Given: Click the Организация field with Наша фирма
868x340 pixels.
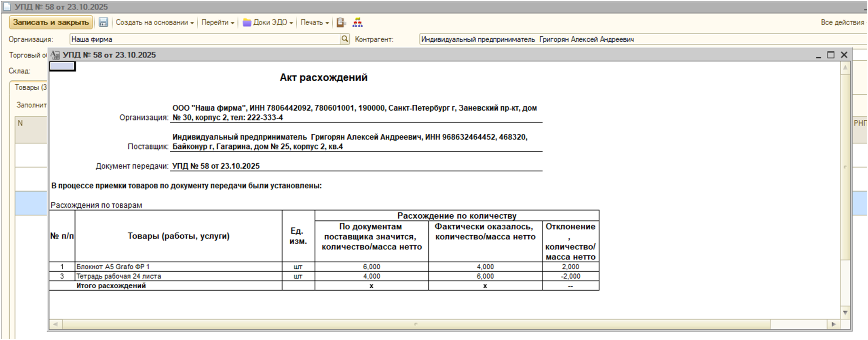Looking at the screenshot, I should point(204,39).
